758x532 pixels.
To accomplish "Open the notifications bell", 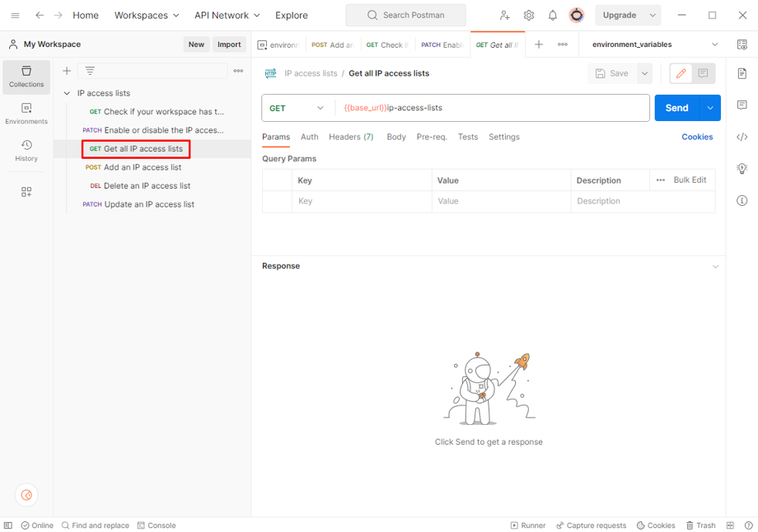I will 553,16.
